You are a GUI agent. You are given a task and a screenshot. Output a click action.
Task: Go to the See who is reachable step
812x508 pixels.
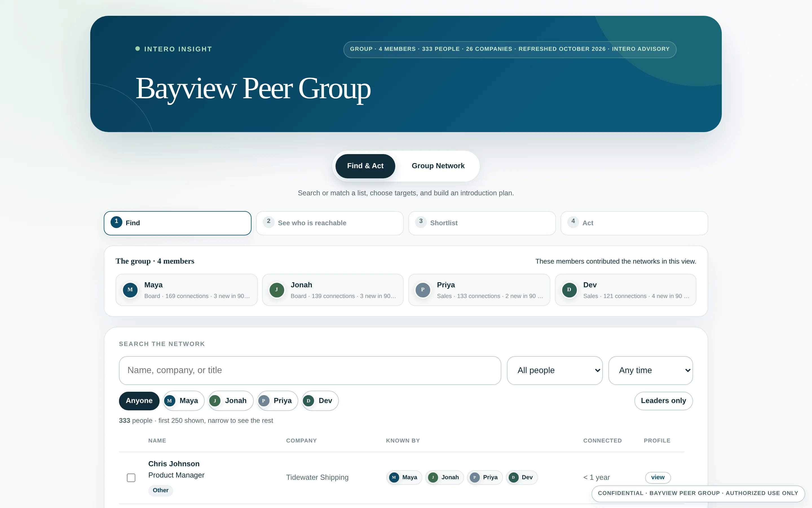coord(330,223)
